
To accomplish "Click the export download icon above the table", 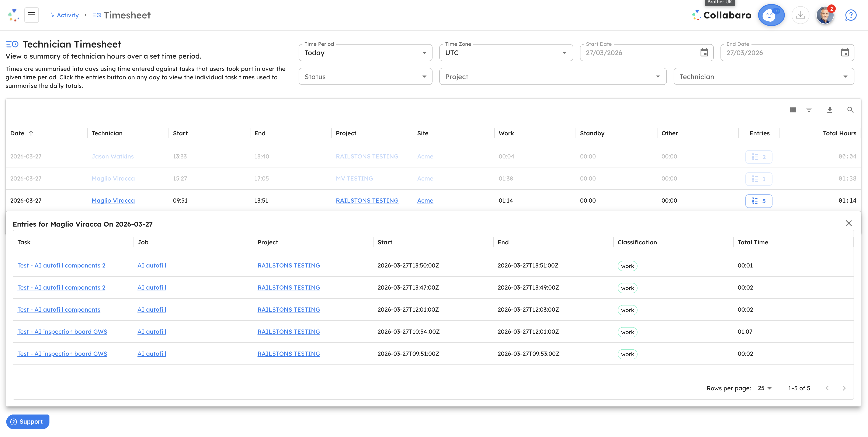I will 830,110.
